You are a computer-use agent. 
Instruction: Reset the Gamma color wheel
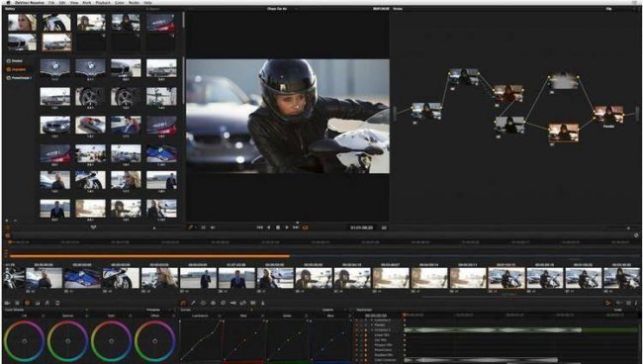(x=86, y=317)
